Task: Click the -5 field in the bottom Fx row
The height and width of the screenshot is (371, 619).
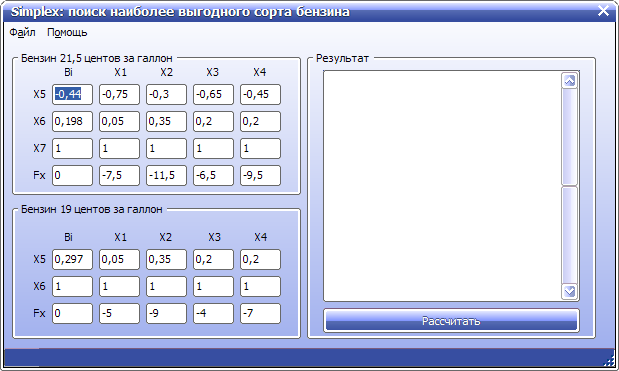Action: coord(119,313)
